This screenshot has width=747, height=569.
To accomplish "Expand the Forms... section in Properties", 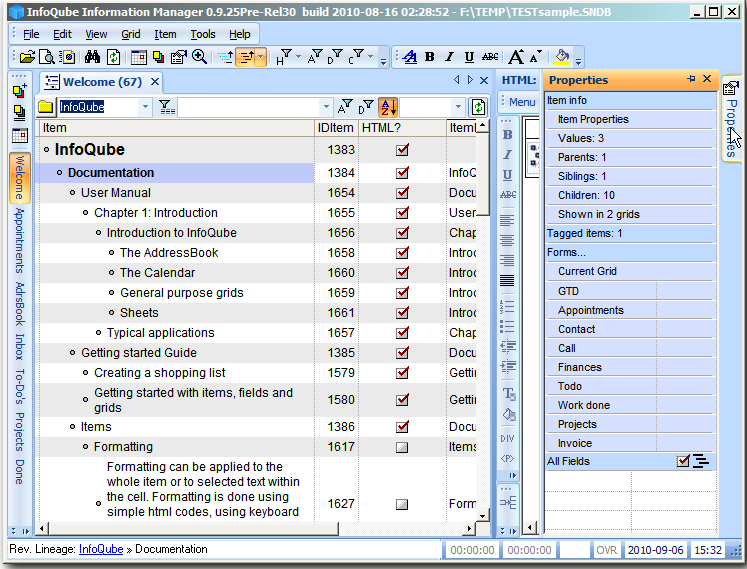I will 631,253.
